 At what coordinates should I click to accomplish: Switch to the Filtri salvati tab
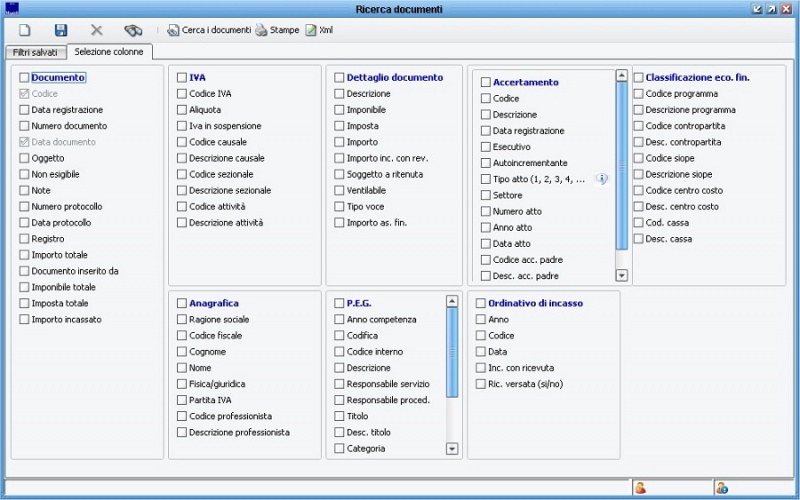click(x=35, y=53)
